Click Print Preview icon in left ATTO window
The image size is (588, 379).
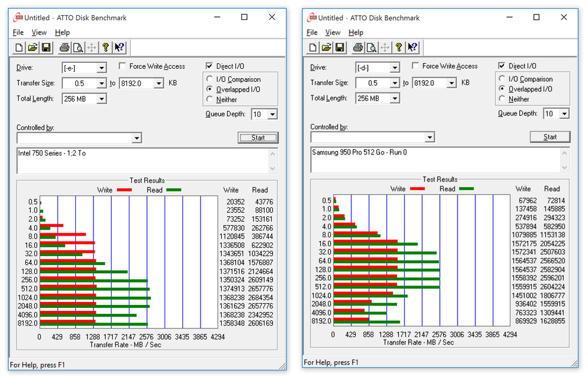[78, 48]
